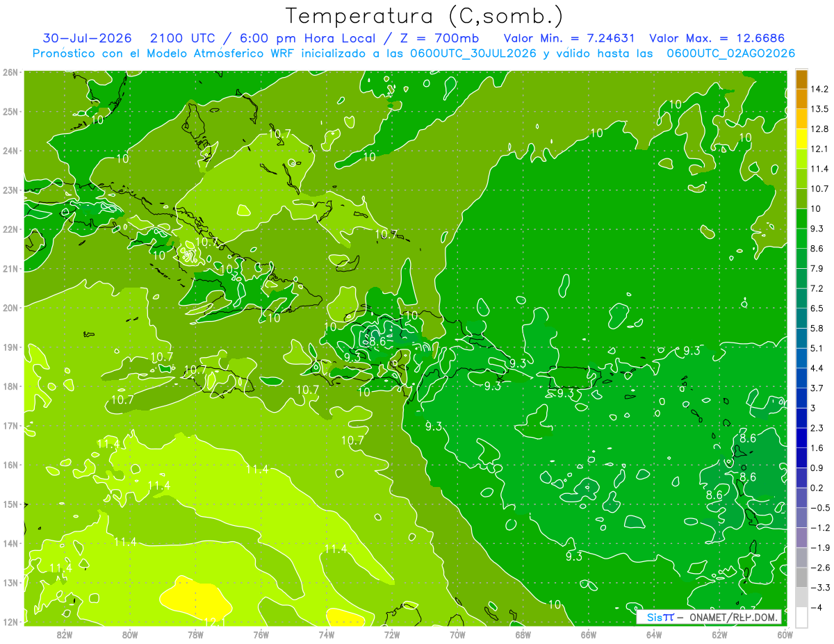Click the "Valor Min. = 7.24631" value
The height and width of the screenshot is (644, 834).
coord(568,38)
